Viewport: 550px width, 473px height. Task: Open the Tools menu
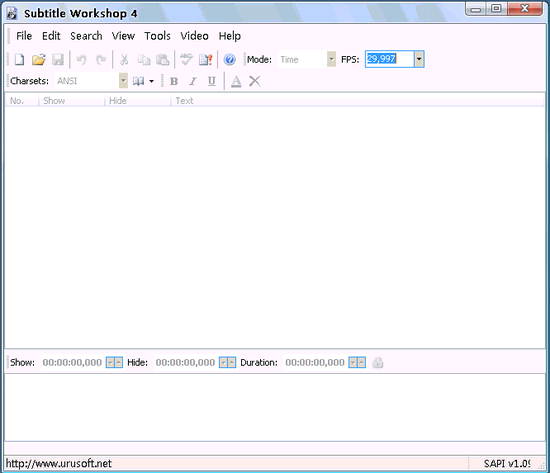(x=157, y=36)
